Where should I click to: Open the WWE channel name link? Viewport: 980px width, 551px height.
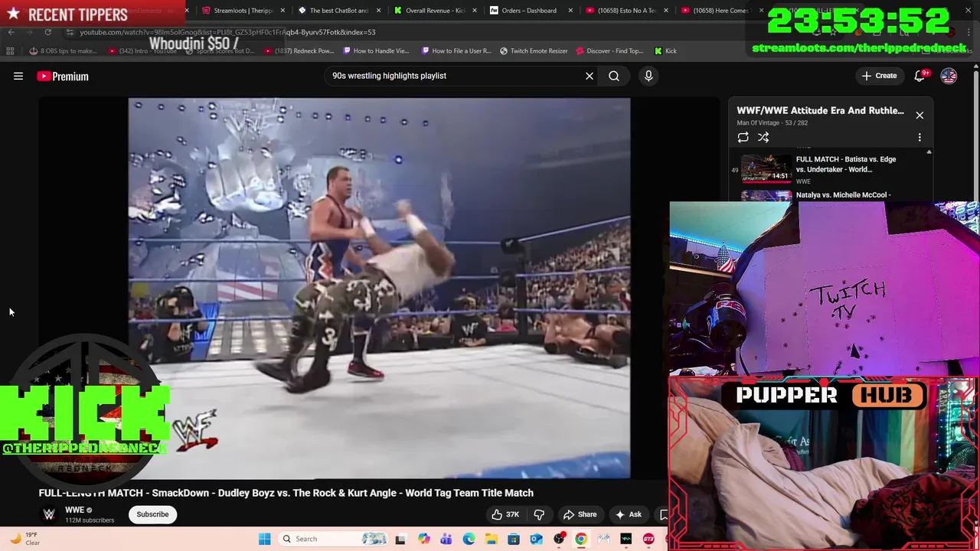coord(74,510)
